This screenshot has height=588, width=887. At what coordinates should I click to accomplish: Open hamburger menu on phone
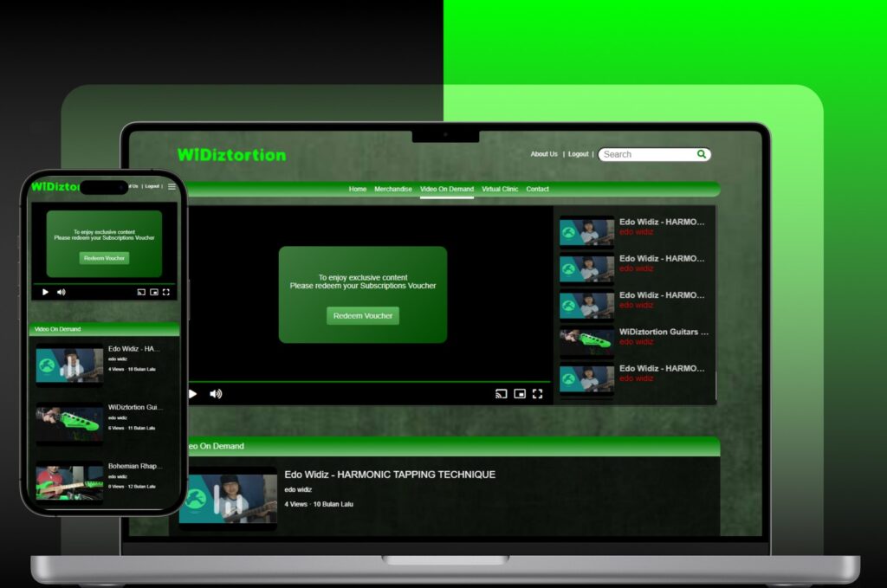172,186
